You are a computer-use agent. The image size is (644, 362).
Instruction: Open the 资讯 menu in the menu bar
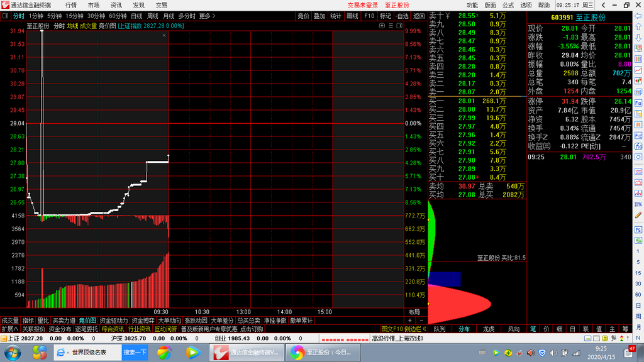[x=115, y=5]
